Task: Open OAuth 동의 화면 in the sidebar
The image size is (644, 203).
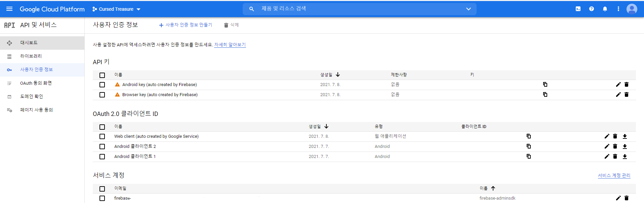Action: 42,83
